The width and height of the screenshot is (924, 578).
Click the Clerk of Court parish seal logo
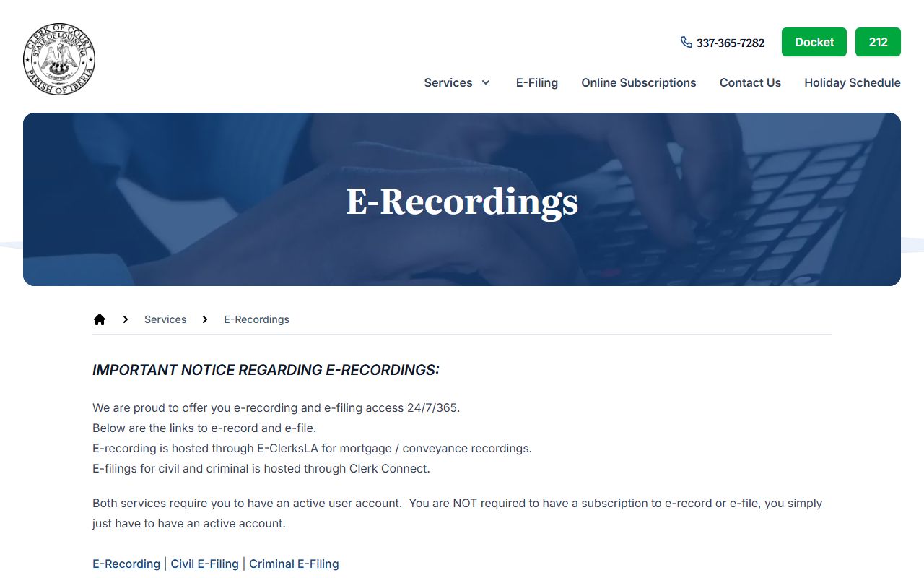point(59,59)
